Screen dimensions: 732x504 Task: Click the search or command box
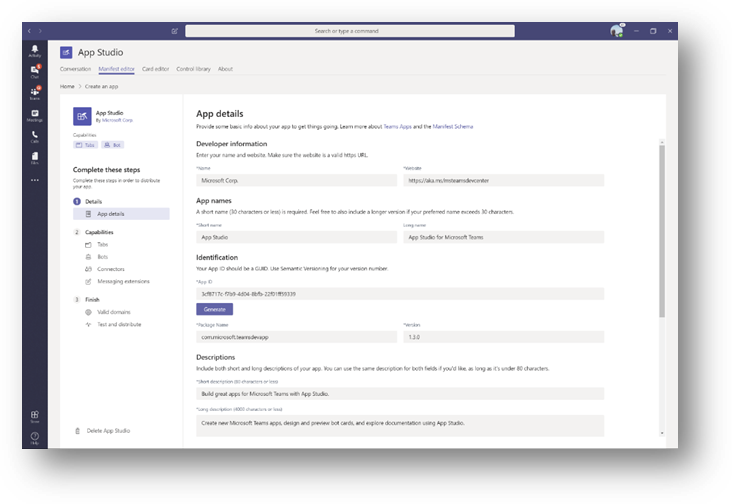coord(350,31)
